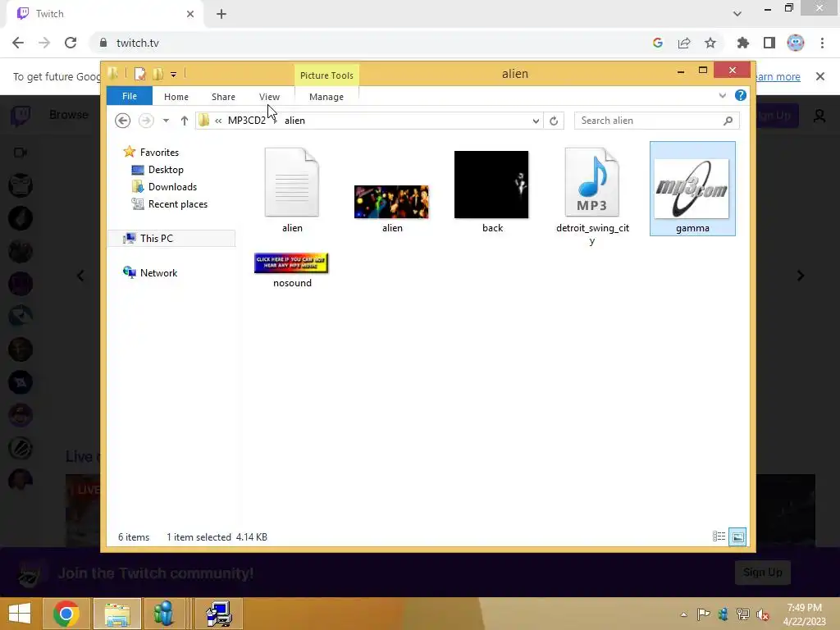The height and width of the screenshot is (630, 840).
Task: Select the alien text document file
Action: click(292, 189)
